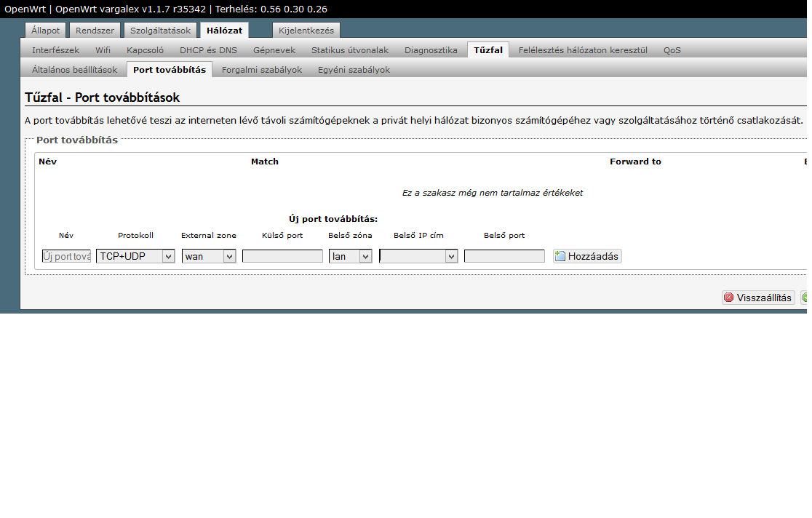The image size is (812, 518).
Task: Open the Wifi submenu
Action: (x=103, y=49)
